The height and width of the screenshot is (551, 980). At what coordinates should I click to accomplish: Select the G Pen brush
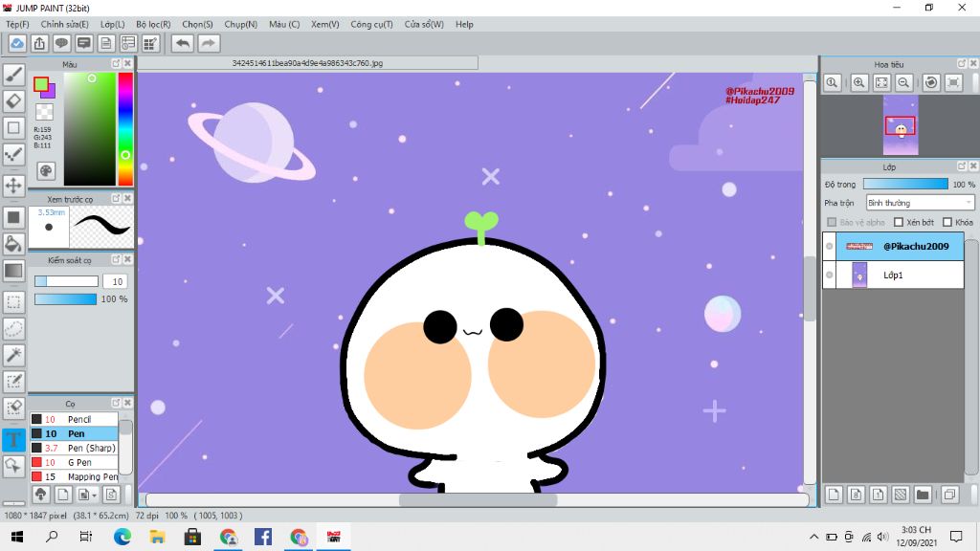pos(74,462)
